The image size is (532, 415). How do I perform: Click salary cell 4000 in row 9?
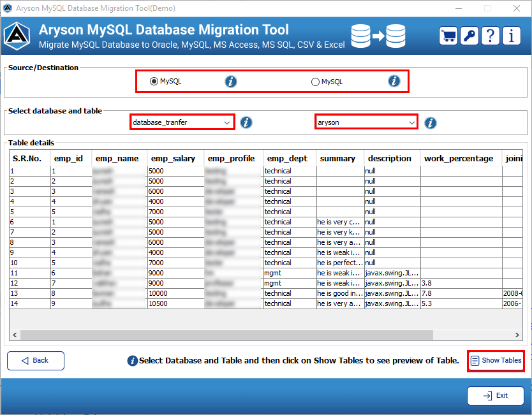click(176, 252)
